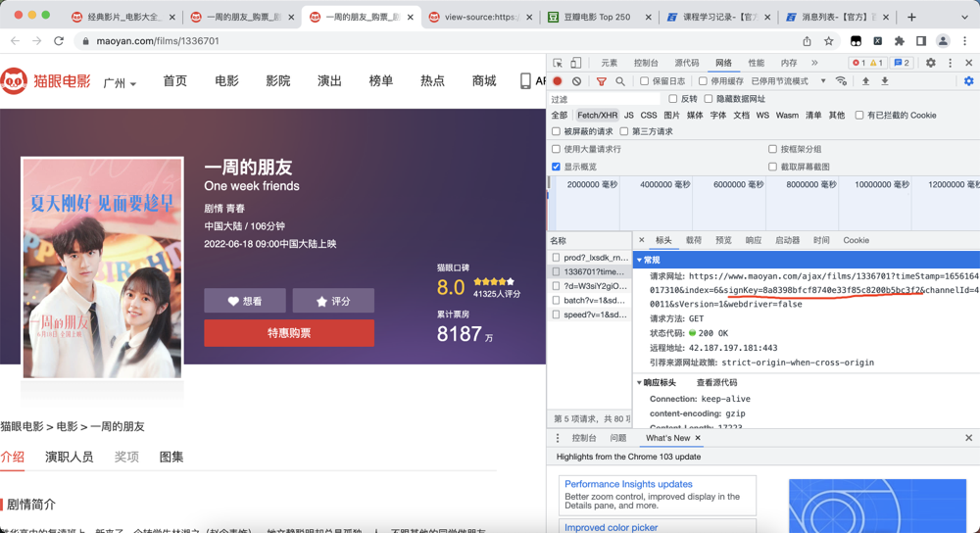
Task: Click the mobile app phone icon
Action: pos(525,80)
